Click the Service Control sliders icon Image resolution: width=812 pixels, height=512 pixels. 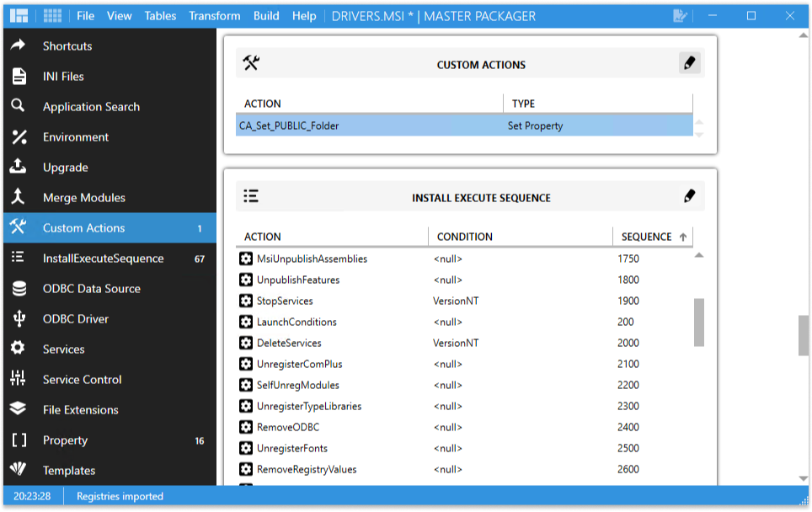click(19, 378)
